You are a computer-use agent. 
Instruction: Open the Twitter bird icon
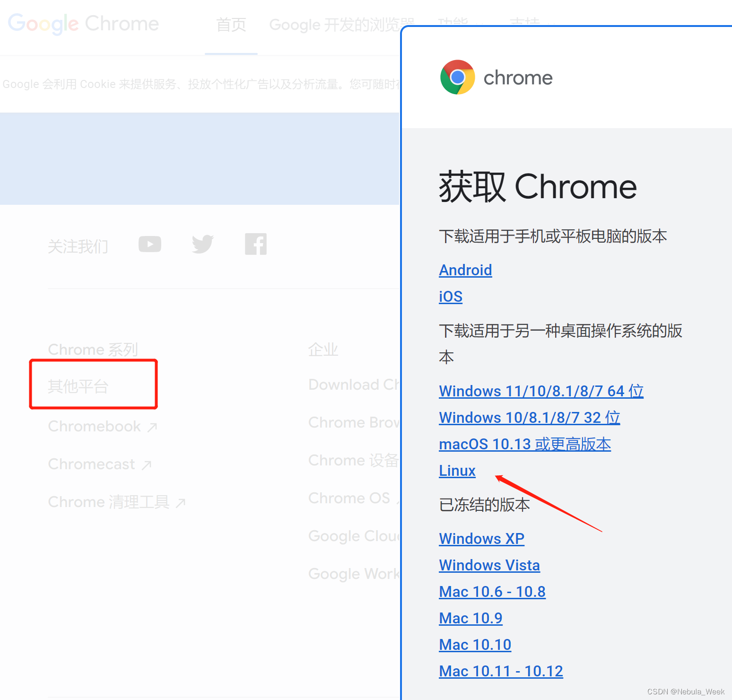[203, 244]
